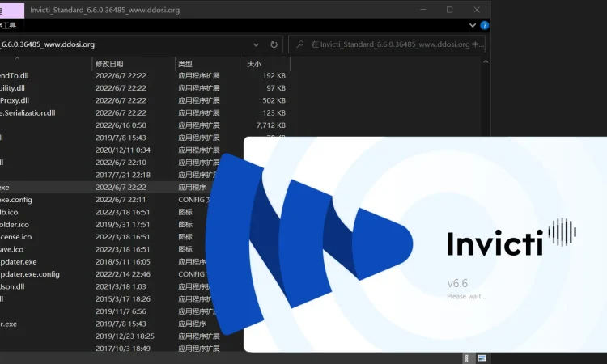This screenshot has height=364, width=607.
Task: Click the address bar path 6.6.0.36485_www.ddosi.org
Action: 48,44
